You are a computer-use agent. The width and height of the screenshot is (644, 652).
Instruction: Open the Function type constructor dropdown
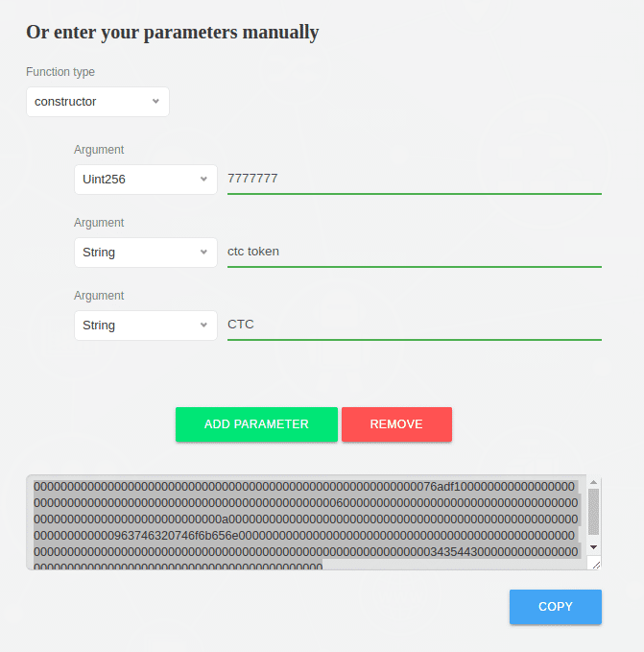pyautogui.click(x=98, y=102)
